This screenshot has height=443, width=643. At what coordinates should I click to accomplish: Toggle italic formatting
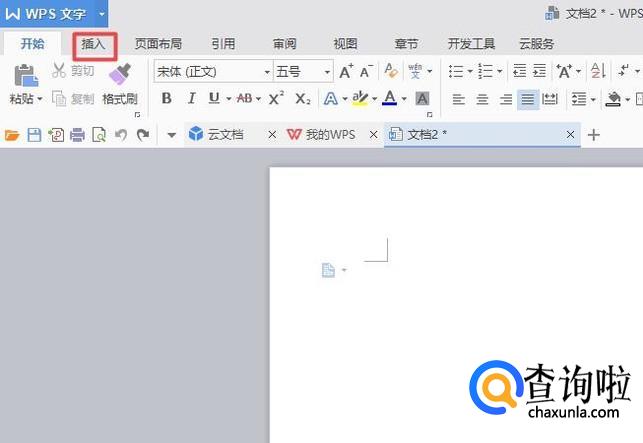tap(191, 98)
